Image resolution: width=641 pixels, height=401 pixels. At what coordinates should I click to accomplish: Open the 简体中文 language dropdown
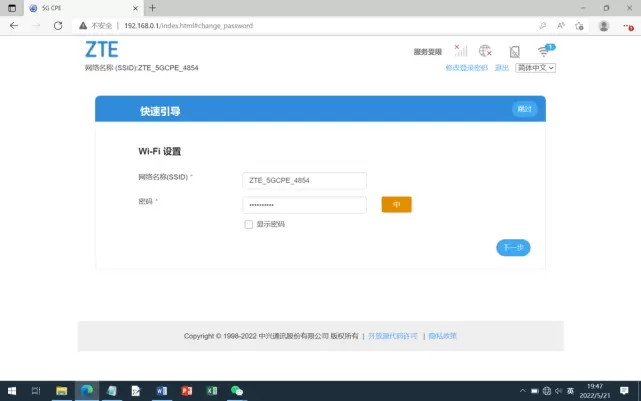pyautogui.click(x=535, y=68)
